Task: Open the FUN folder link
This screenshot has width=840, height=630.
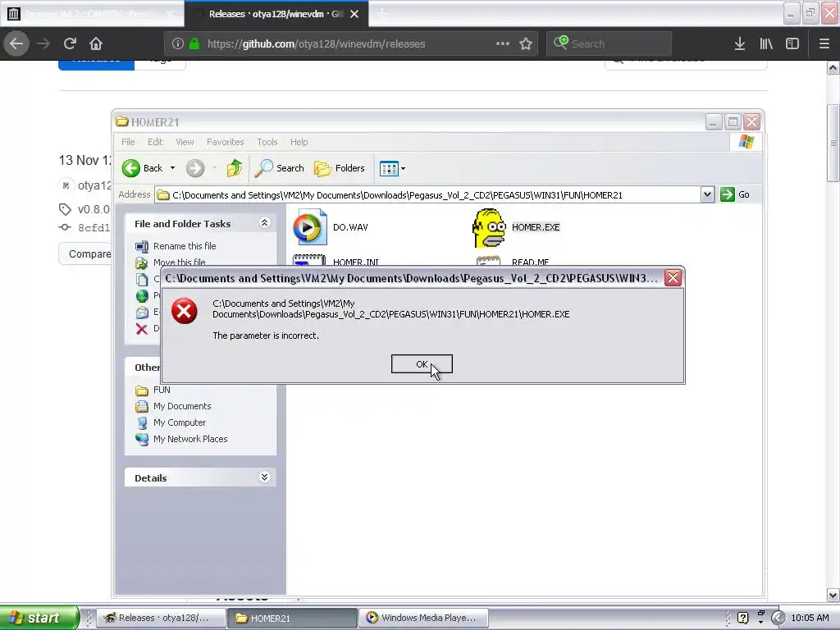Action: click(162, 390)
